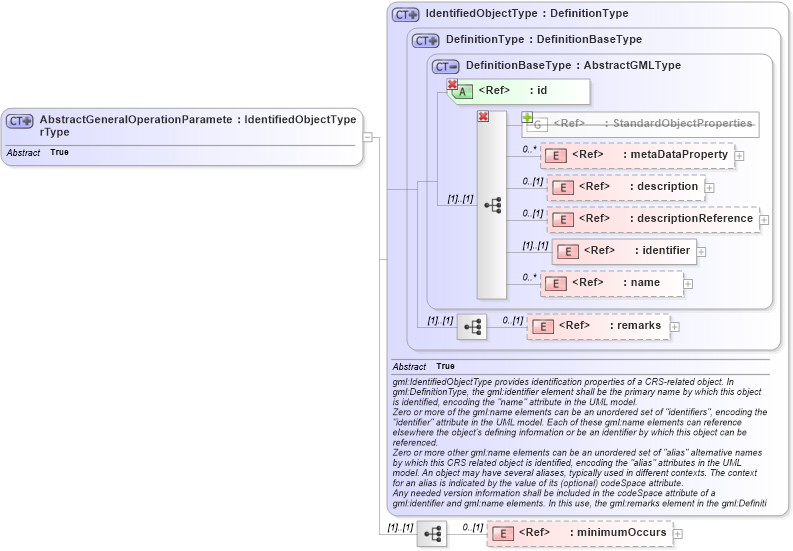Viewport: 793px width, 551px height.
Task: Click the E icon of minimumOccurs element
Action: pyautogui.click(x=503, y=533)
